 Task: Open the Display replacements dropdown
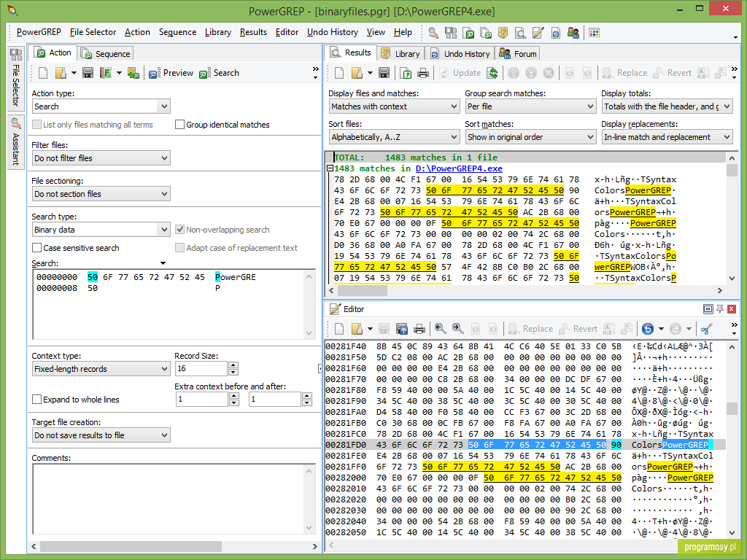[x=667, y=137]
